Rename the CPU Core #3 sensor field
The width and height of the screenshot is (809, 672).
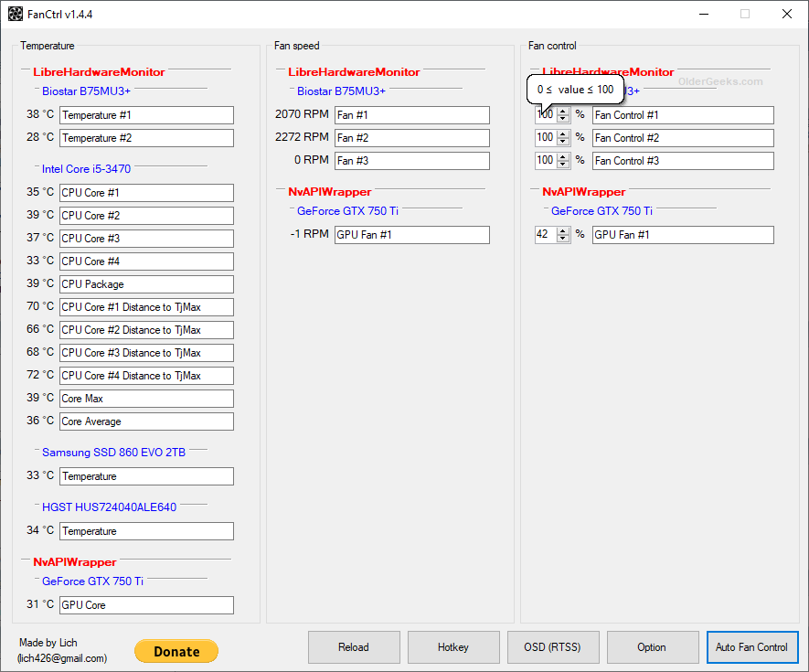[146, 239]
